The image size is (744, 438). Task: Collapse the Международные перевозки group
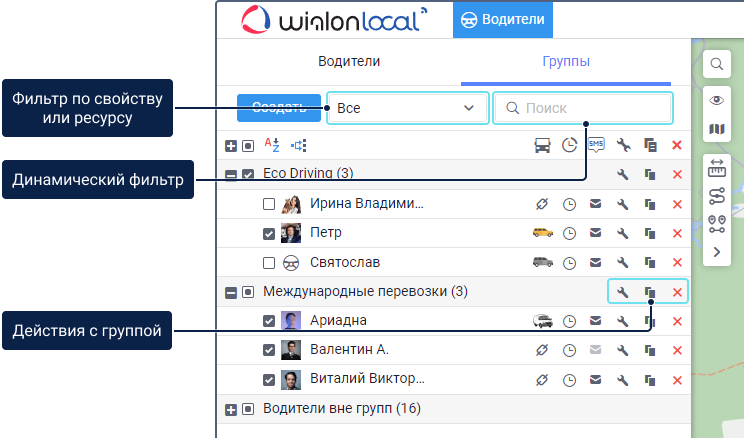(231, 292)
